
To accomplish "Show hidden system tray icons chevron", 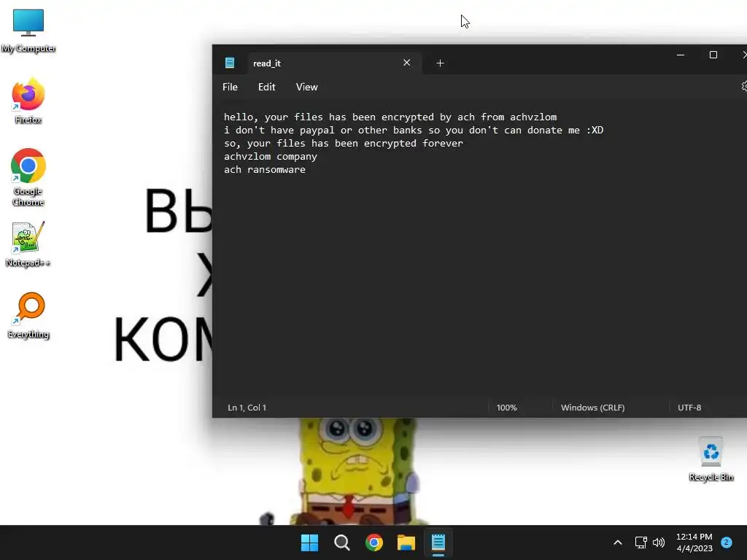I will (617, 542).
